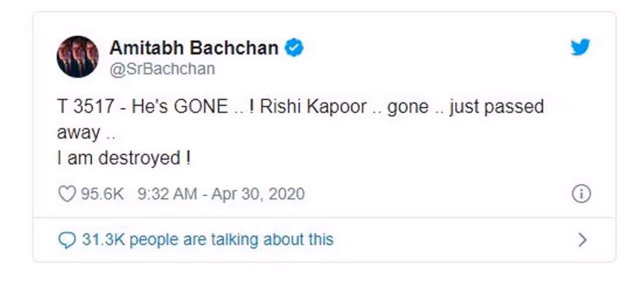This screenshot has width=644, height=302.
Task: Click the blue verified badge
Action: (294, 48)
